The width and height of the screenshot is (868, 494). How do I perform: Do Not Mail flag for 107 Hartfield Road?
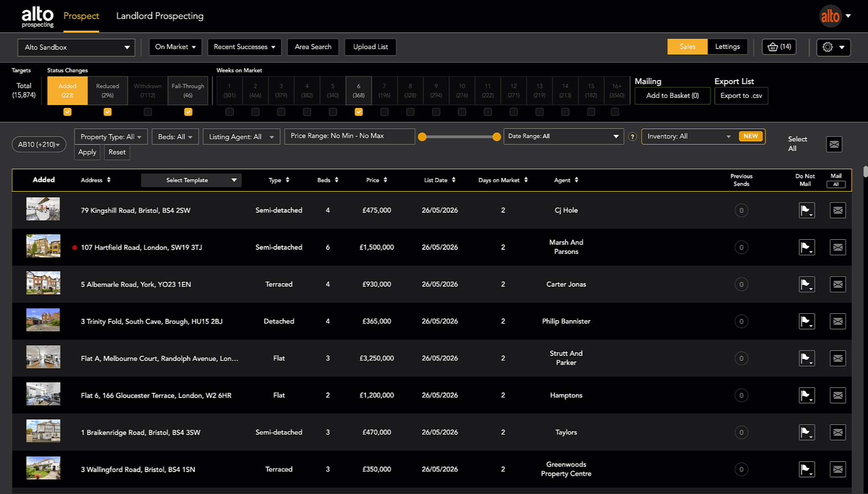coord(807,247)
